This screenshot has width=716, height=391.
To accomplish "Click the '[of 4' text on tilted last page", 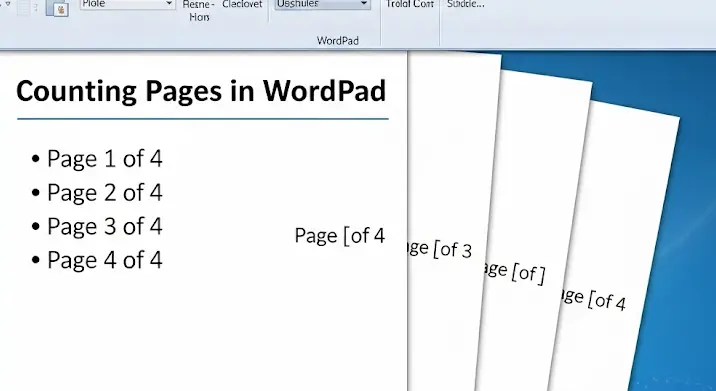I will pyautogui.click(x=607, y=301).
